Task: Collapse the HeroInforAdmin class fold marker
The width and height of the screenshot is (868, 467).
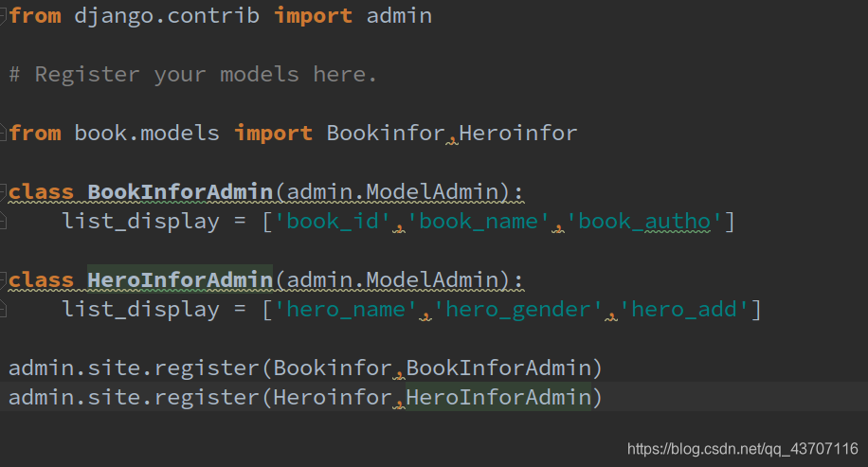Action: [x=3, y=280]
